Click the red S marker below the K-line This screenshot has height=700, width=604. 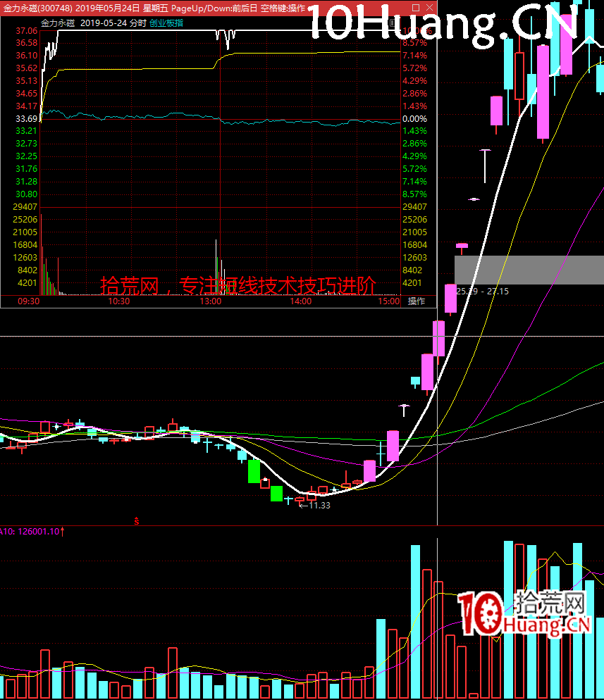click(137, 521)
